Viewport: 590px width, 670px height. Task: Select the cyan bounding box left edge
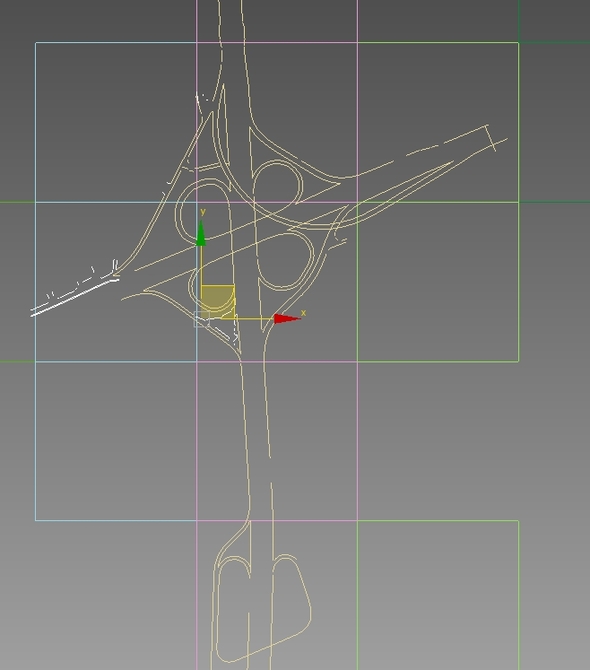tap(35, 281)
